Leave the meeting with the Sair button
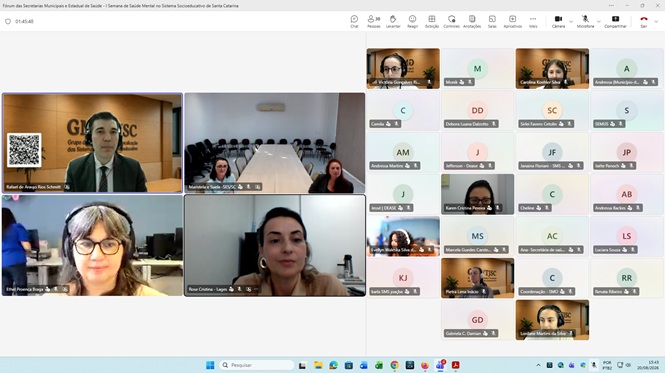665x373 pixels. point(644,21)
